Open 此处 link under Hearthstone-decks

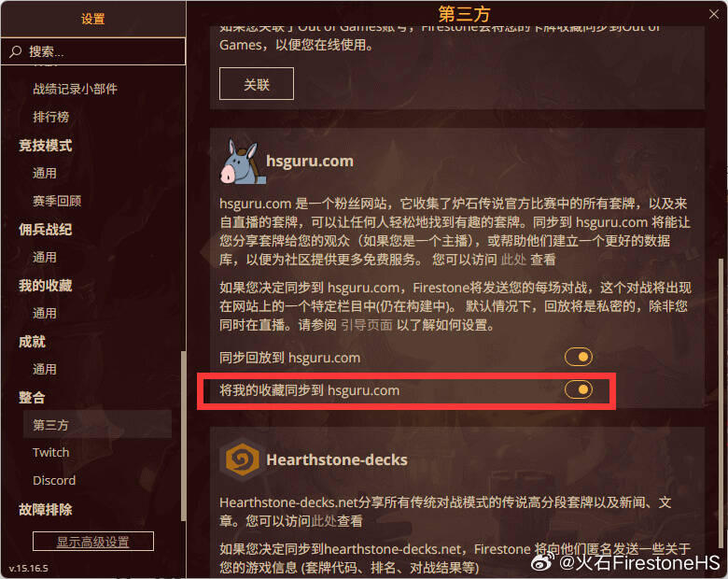coord(324,521)
